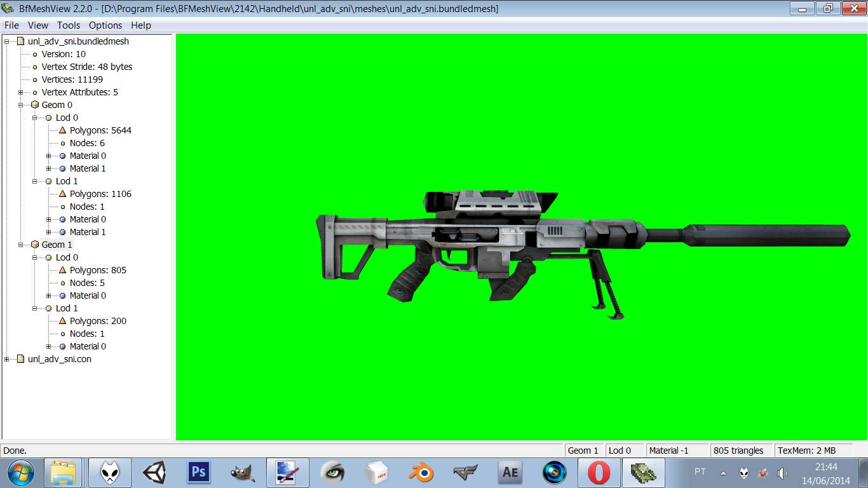Click the Material -1 status bar entry
The image size is (868, 488).
[x=676, y=451]
